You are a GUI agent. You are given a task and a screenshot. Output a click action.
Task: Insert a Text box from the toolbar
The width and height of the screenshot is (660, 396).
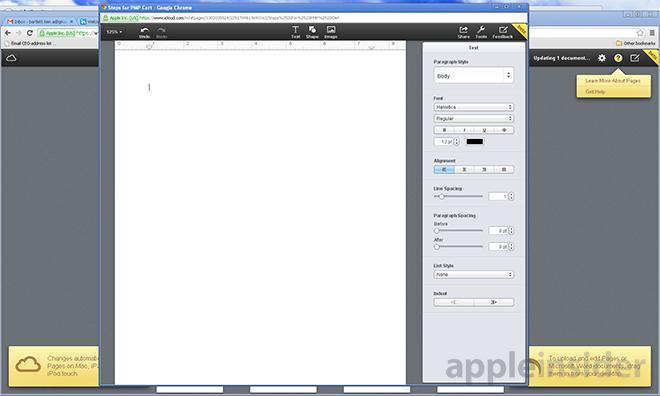[x=295, y=32]
